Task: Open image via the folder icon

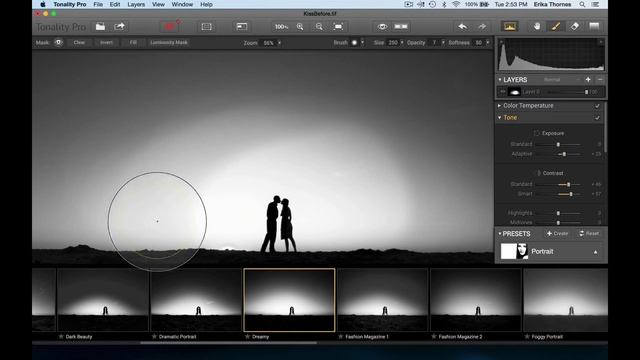Action: (x=100, y=27)
